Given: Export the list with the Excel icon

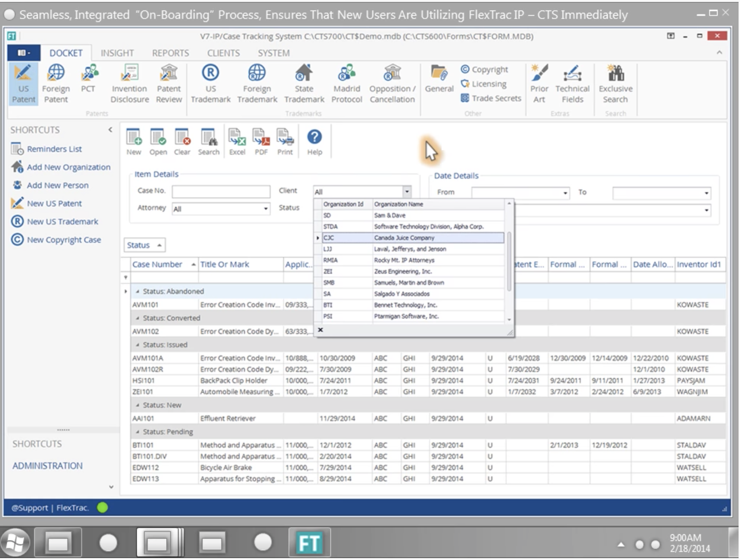Looking at the screenshot, I should point(237,142).
